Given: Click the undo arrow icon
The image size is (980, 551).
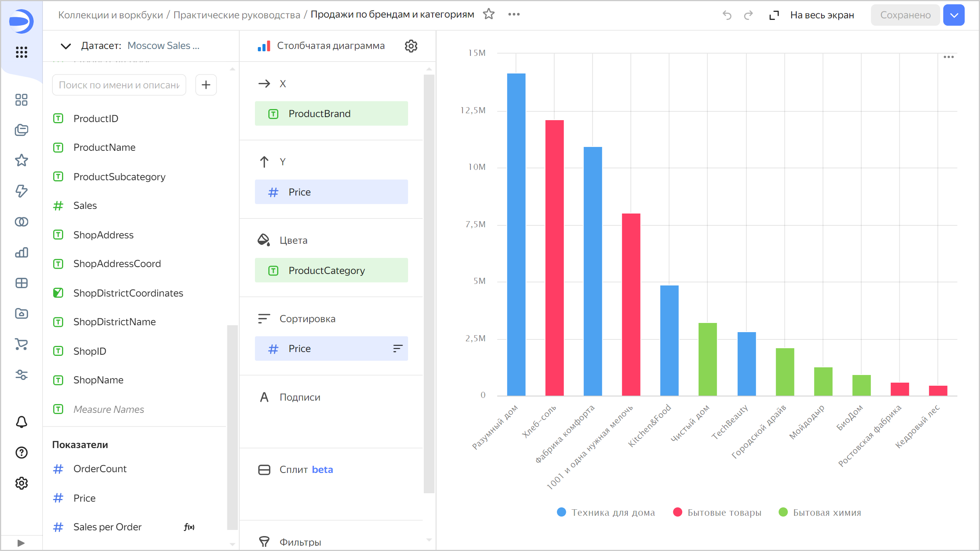Looking at the screenshot, I should (x=727, y=15).
